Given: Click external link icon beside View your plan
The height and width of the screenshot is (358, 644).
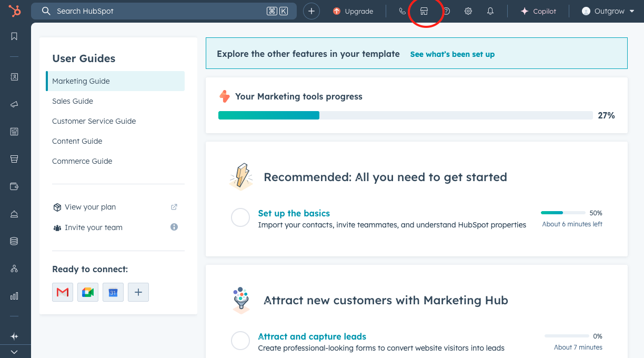Looking at the screenshot, I should pos(174,207).
